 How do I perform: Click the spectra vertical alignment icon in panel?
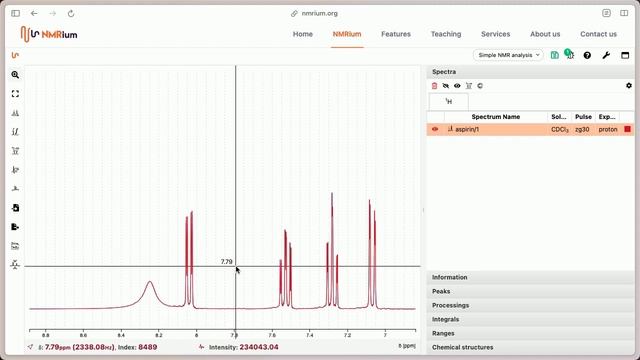(469, 86)
